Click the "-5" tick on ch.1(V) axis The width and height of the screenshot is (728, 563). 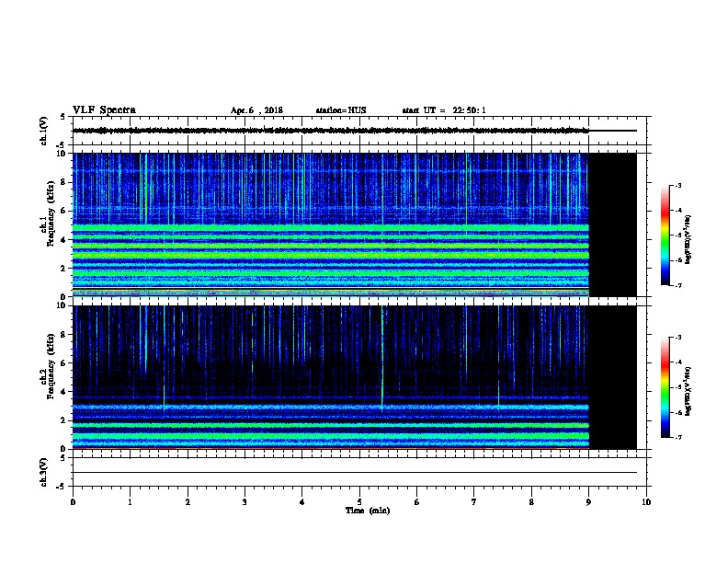(63, 145)
